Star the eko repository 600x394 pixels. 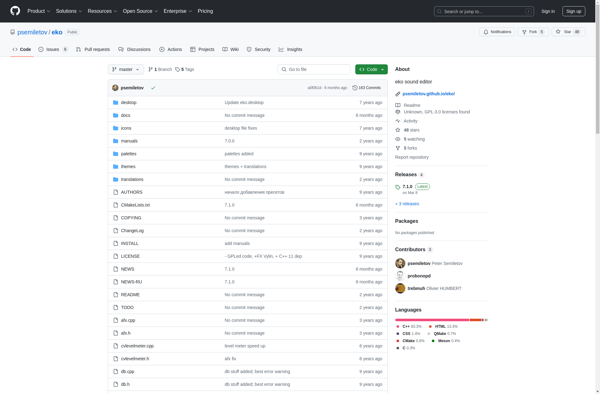[x=568, y=32]
